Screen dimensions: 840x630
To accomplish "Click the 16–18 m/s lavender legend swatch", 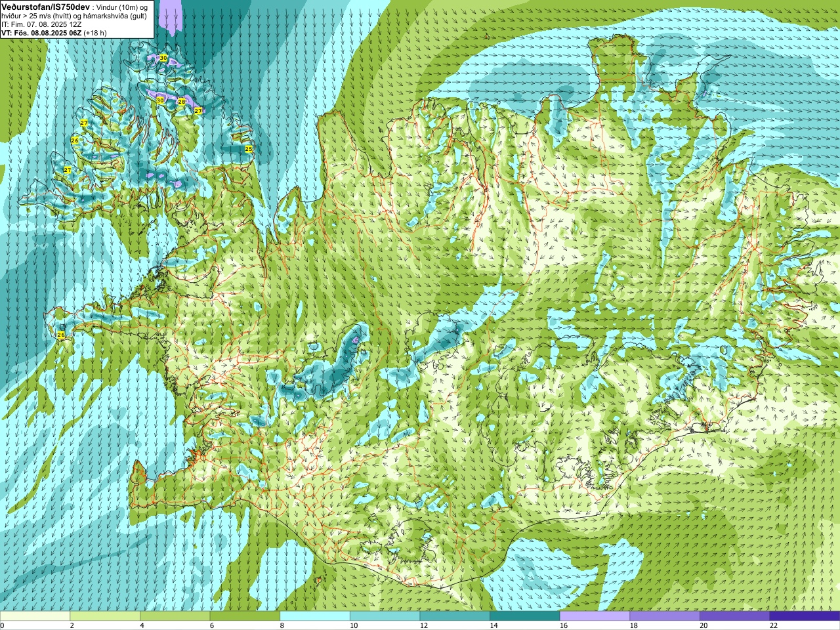I will pos(595,616).
